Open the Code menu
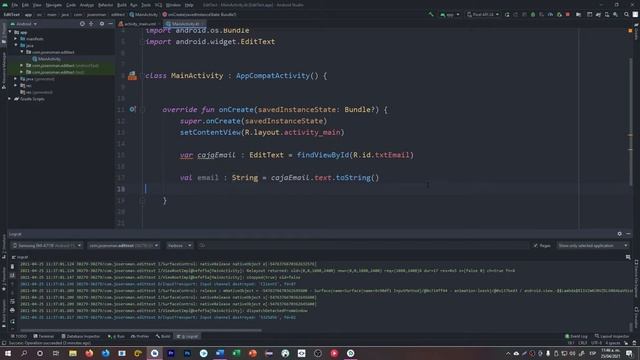The height and width of the screenshot is (360, 640). coord(71,5)
